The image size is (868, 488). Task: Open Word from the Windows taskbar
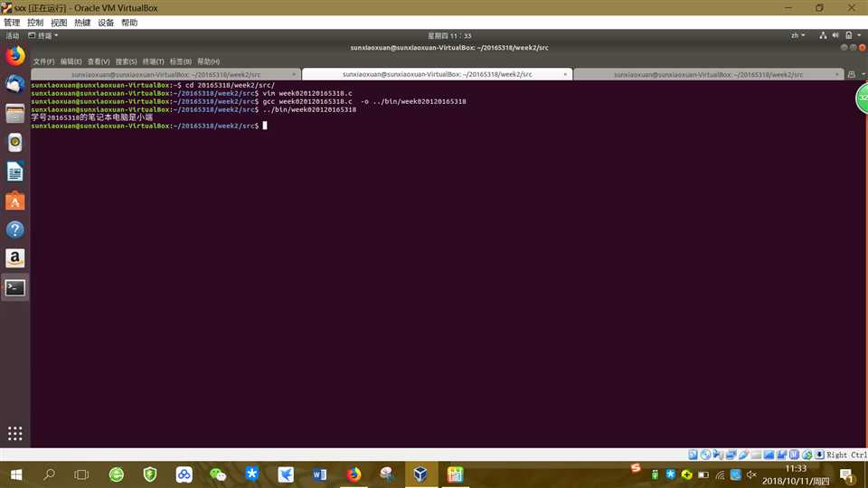[x=319, y=474]
